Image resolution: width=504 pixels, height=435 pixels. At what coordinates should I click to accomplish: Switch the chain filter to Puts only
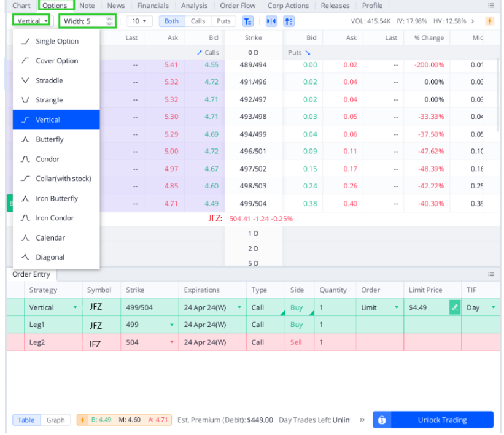click(223, 20)
